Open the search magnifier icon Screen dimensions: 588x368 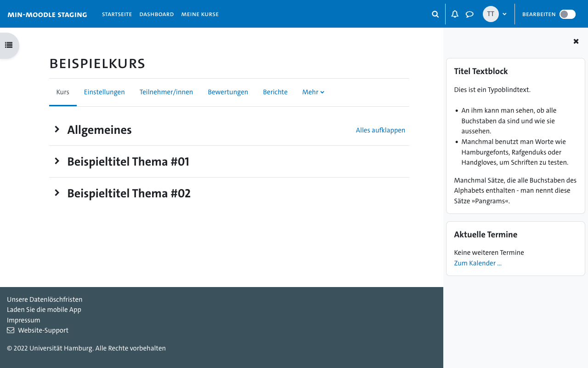[x=435, y=14]
